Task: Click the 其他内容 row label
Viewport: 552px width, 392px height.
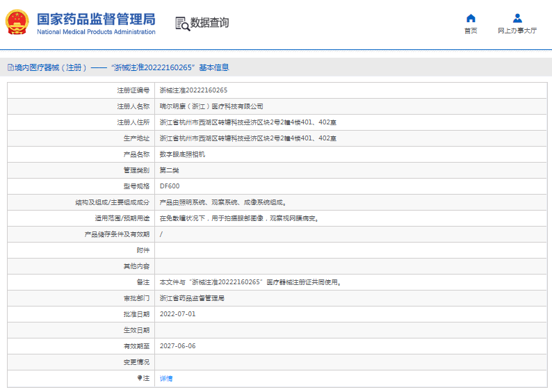Action: pyautogui.click(x=136, y=266)
